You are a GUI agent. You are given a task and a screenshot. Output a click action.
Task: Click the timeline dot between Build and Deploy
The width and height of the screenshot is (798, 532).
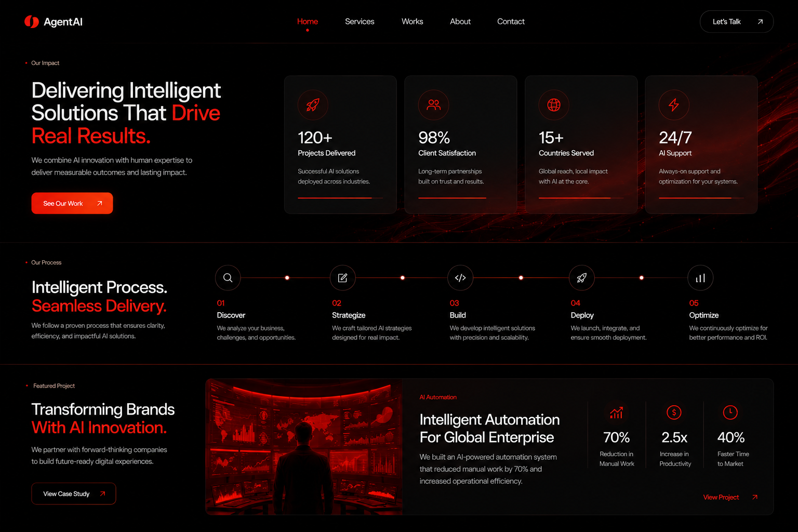(521, 278)
